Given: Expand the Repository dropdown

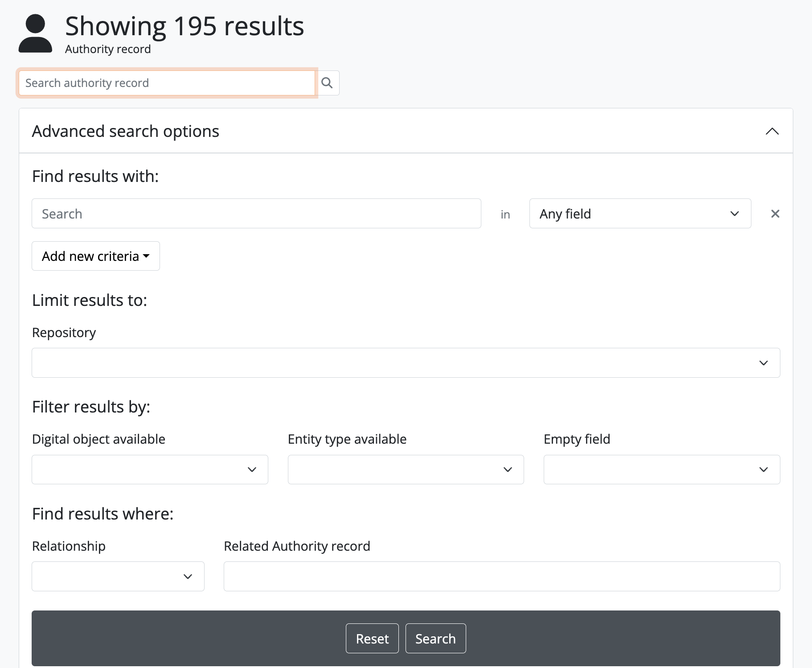Looking at the screenshot, I should (x=406, y=363).
